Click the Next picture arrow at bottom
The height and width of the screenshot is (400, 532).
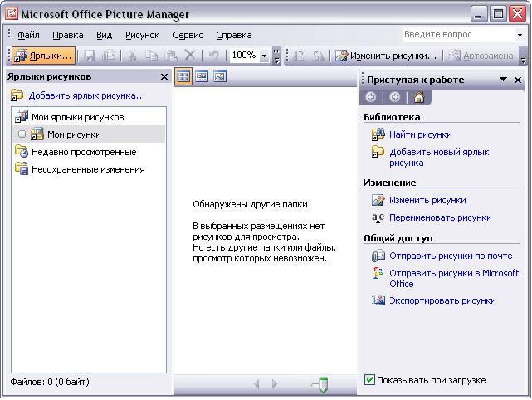(275, 384)
